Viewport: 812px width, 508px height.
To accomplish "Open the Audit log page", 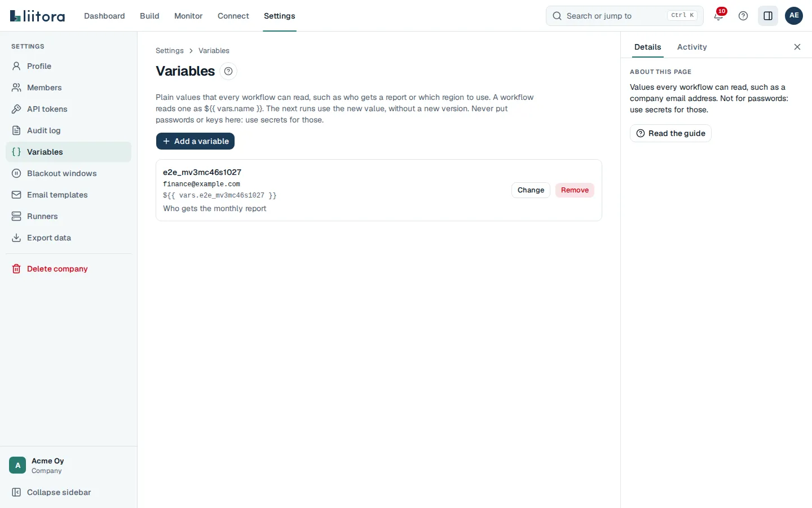I will click(68, 130).
